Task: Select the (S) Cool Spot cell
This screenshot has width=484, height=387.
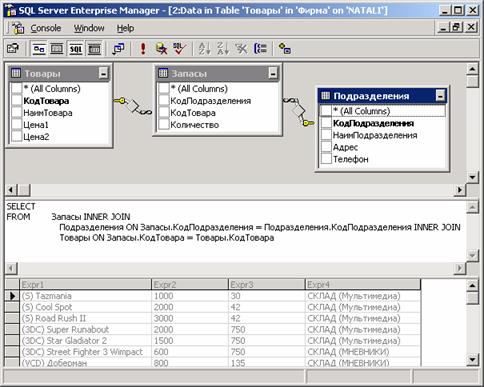Action: point(85,307)
